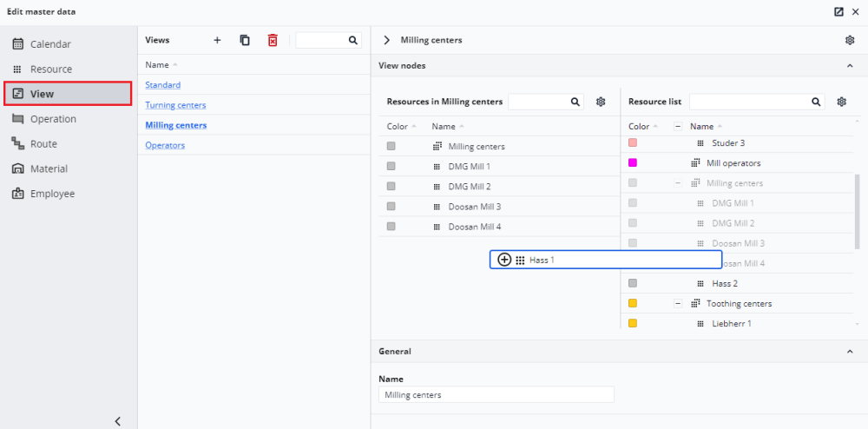Image resolution: width=868 pixels, height=429 pixels.
Task: Delete the selected view with red trash icon
Action: (273, 41)
